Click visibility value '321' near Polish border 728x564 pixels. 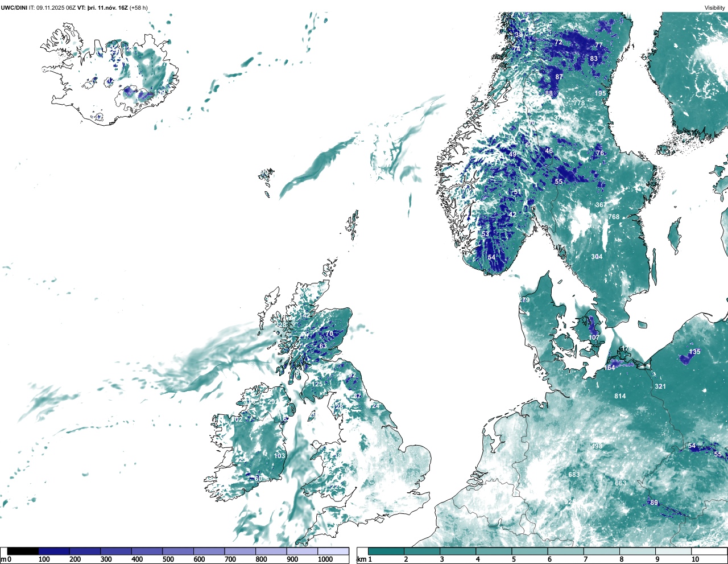point(660,386)
